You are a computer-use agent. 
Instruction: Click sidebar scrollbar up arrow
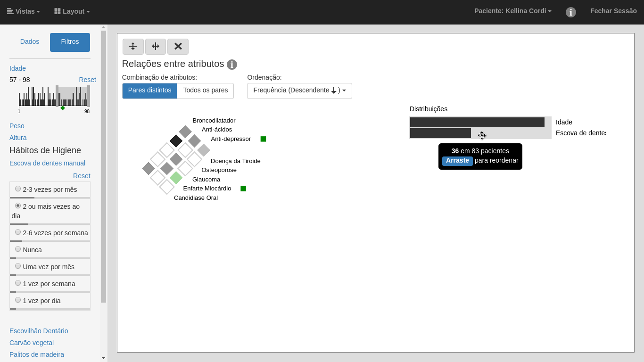point(103,28)
